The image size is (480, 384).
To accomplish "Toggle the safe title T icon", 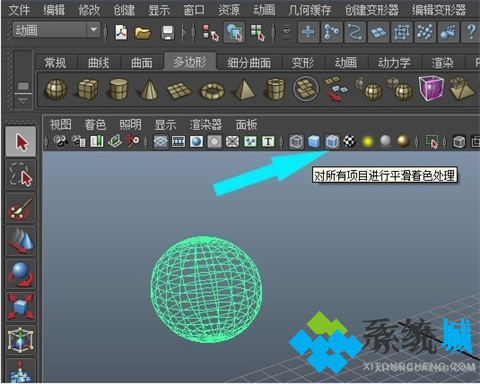I will pyautogui.click(x=268, y=142).
